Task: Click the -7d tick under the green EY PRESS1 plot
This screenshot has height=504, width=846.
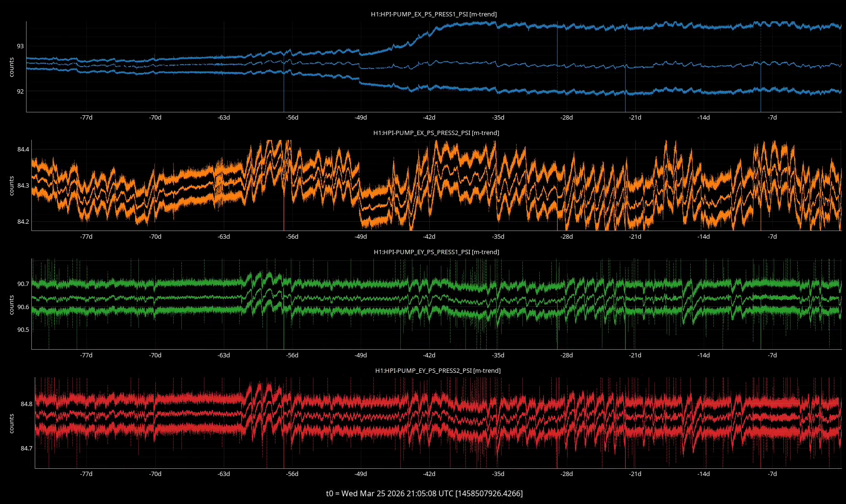Action: pyautogui.click(x=773, y=355)
